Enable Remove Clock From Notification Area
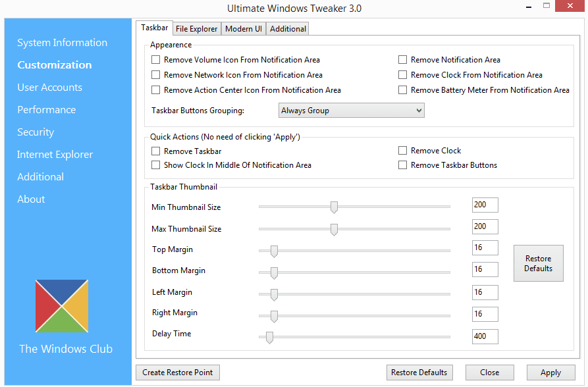Screen dimensions: 588x387 click(x=402, y=75)
